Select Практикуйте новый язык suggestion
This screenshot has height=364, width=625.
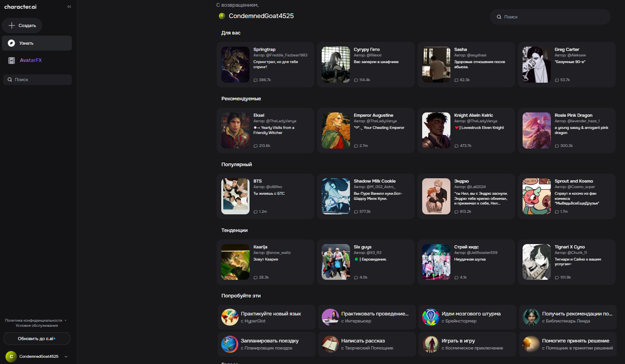pos(266,317)
